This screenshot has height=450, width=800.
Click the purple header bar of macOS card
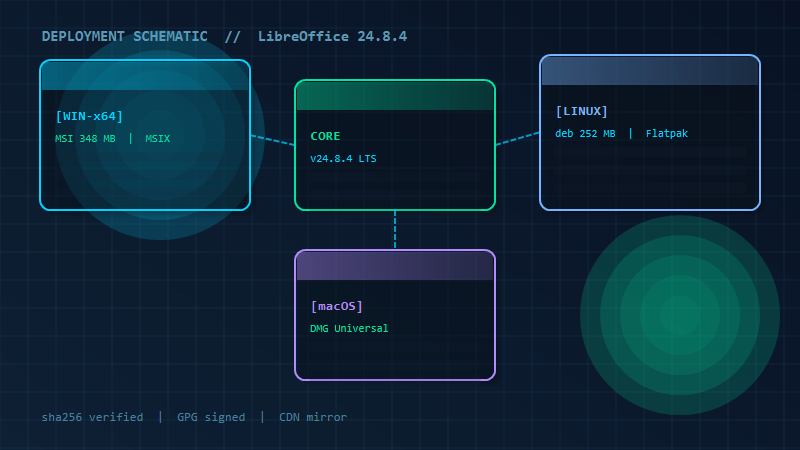tap(395, 266)
